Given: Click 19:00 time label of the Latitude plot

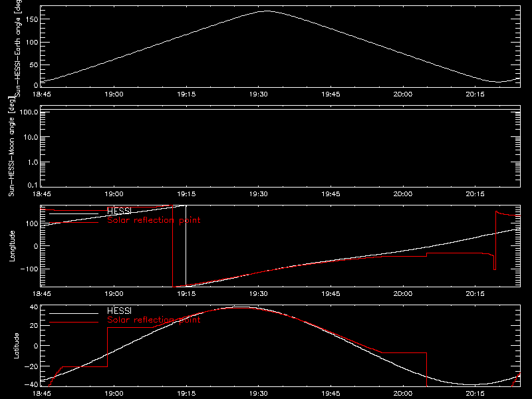Looking at the screenshot, I should click(x=114, y=394).
